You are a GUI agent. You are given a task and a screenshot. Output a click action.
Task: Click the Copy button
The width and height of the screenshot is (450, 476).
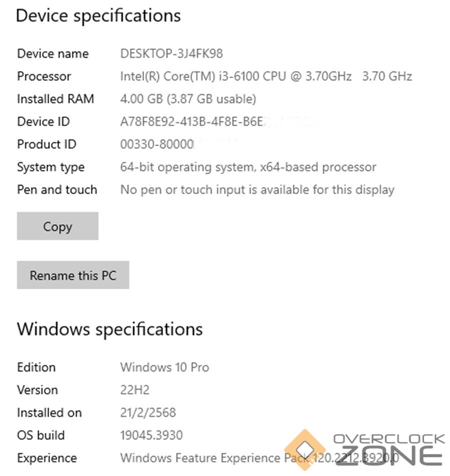point(57,226)
